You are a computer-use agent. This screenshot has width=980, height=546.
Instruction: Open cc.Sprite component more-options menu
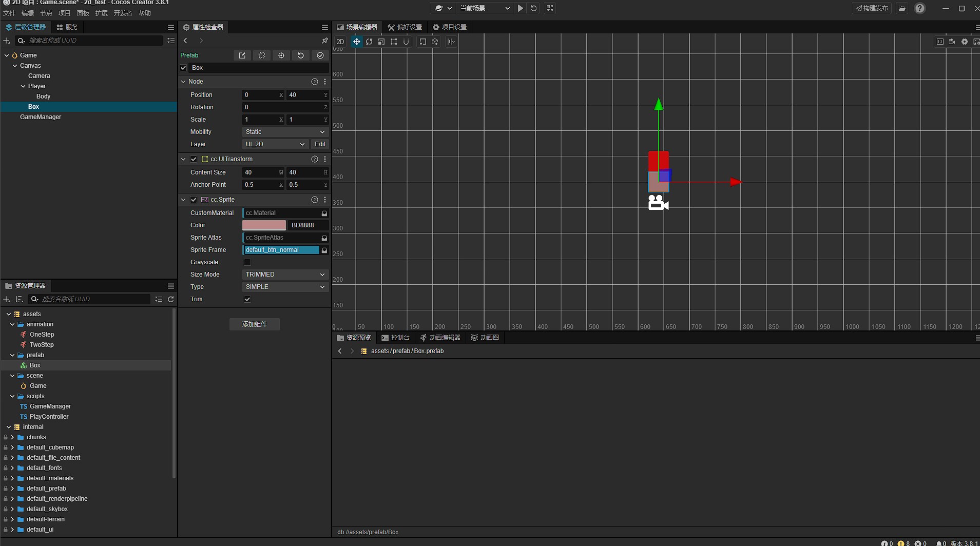(325, 200)
